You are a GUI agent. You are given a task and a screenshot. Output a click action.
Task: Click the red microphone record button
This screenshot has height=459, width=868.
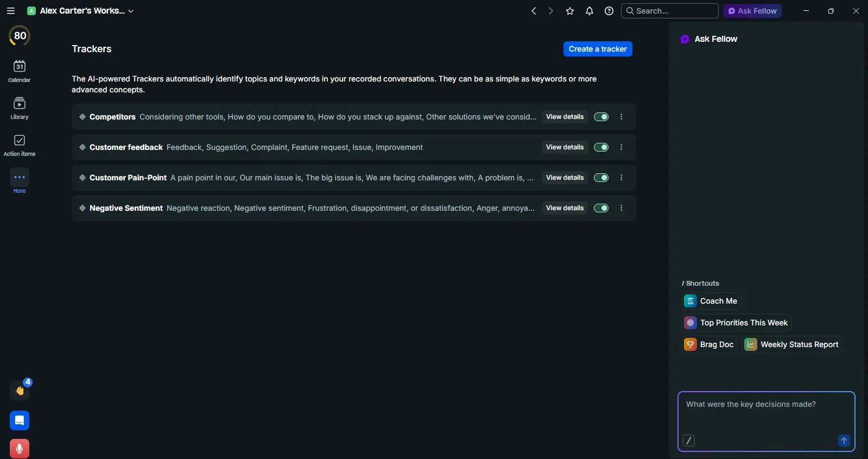[x=20, y=449]
